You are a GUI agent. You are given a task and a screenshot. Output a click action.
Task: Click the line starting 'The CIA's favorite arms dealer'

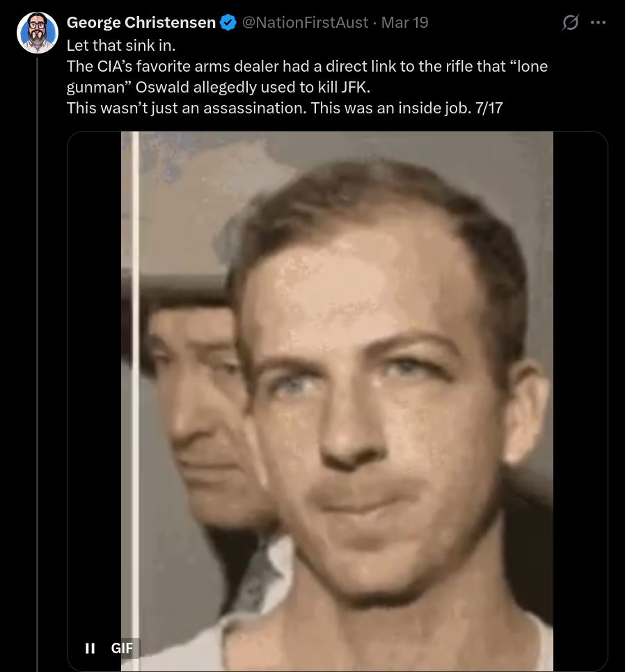307,66
